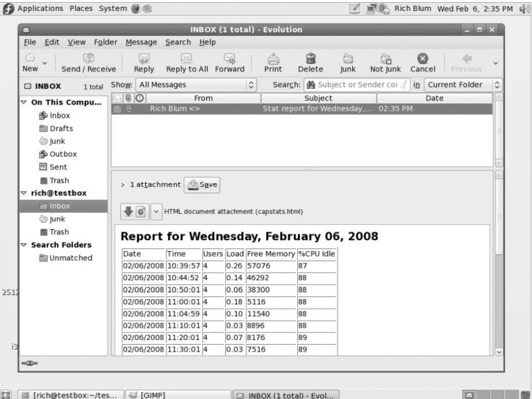Click the status column header icon
This screenshot has height=399, width=532.
pyautogui.click(x=117, y=98)
